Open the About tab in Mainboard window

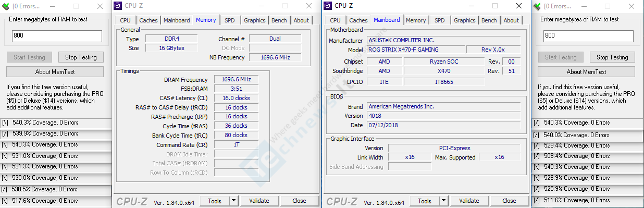pyautogui.click(x=511, y=20)
